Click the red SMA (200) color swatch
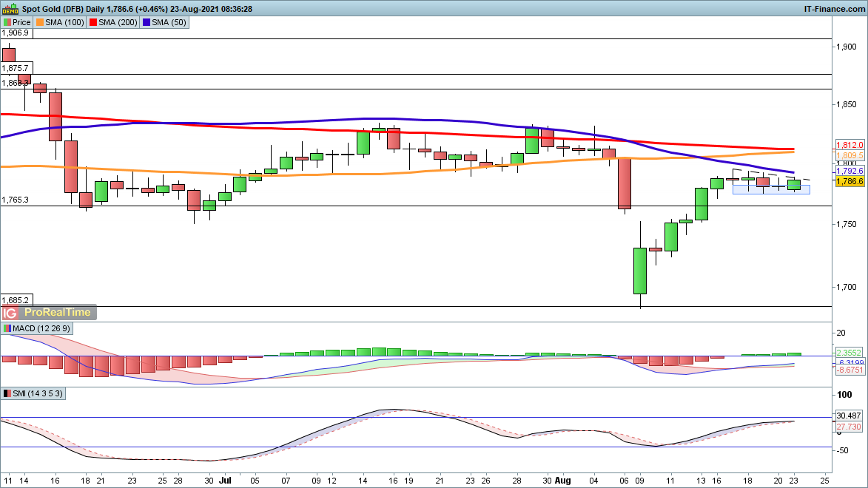This screenshot has height=488, width=868. coord(93,22)
